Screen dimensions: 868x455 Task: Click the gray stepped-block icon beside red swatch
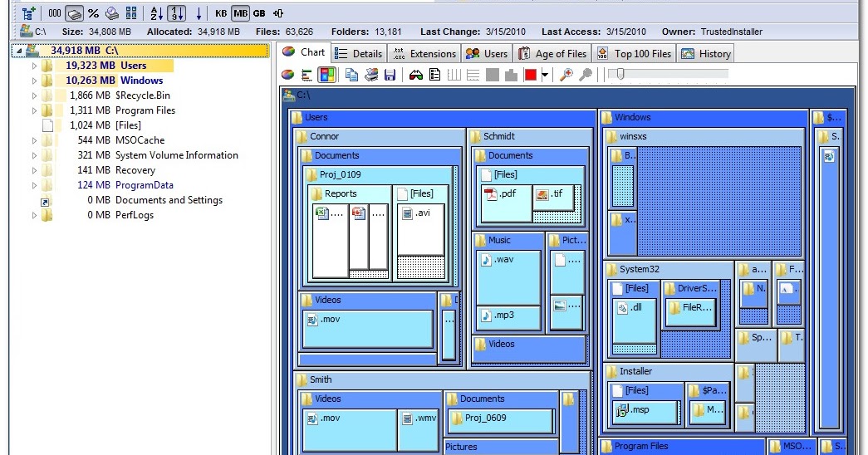[x=511, y=75]
